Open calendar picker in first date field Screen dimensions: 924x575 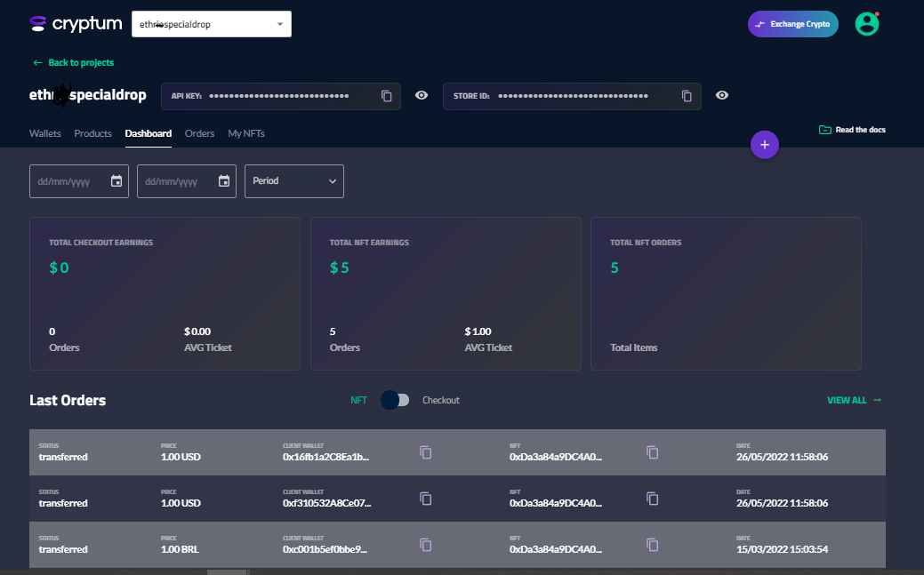117,181
